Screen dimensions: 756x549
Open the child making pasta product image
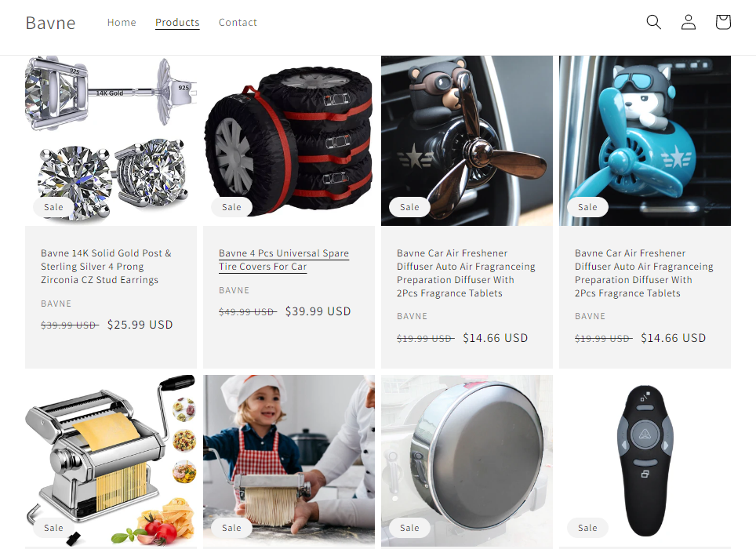point(289,461)
